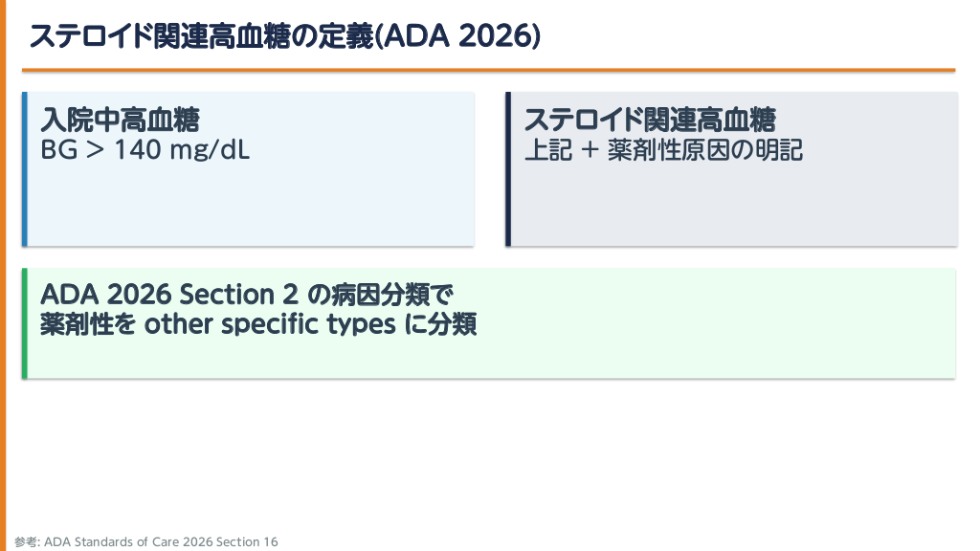Click empty space inside the gray card
980x551 pixels.
(732, 206)
